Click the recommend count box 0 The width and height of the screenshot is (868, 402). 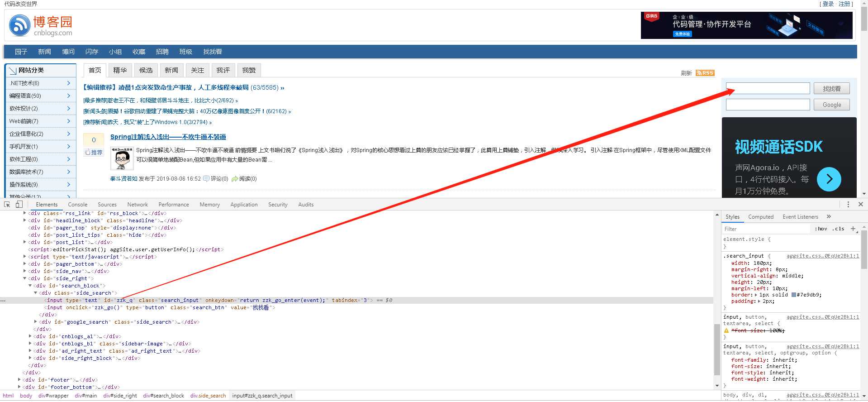click(x=94, y=140)
